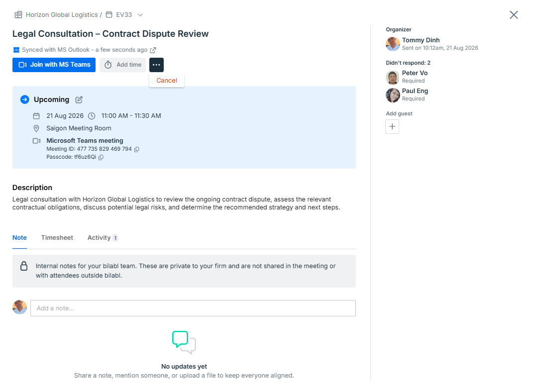Choose Cancel from the options menu

coord(167,81)
